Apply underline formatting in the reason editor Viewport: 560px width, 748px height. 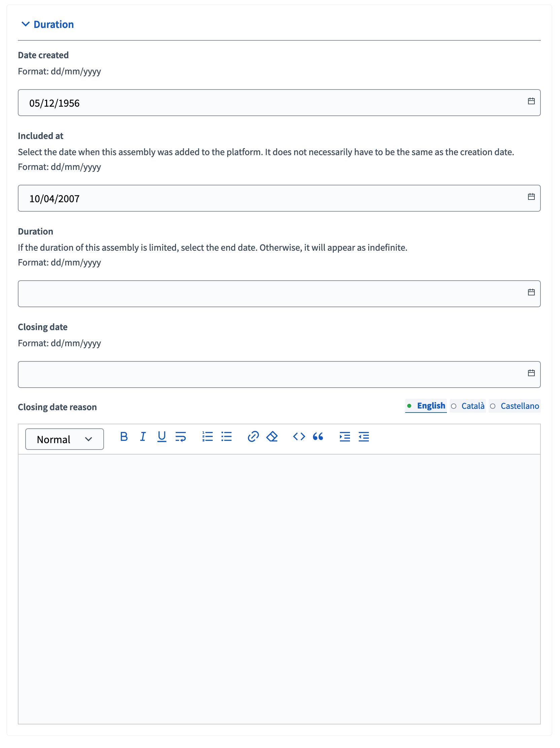(162, 436)
